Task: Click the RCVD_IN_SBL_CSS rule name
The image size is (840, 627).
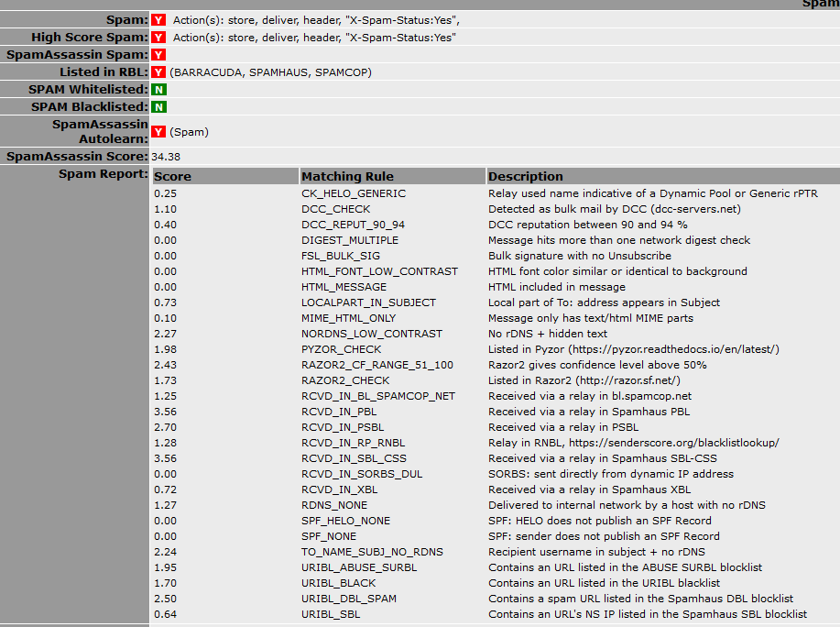Action: (355, 458)
